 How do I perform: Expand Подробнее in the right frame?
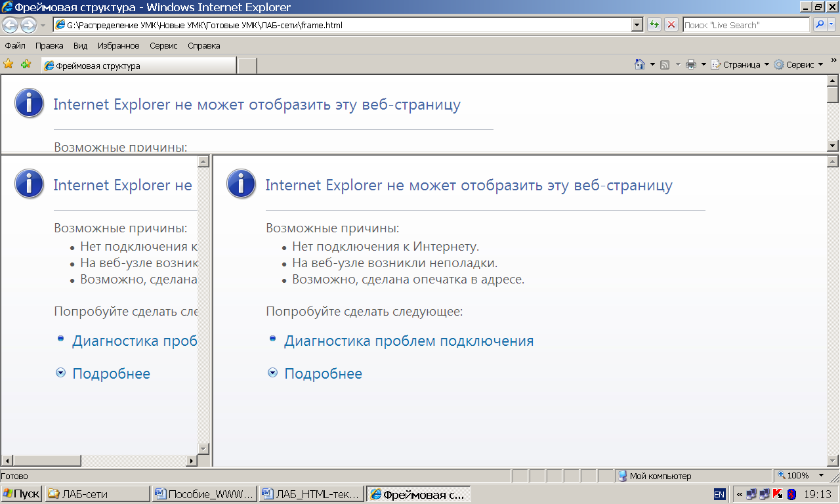tap(323, 373)
